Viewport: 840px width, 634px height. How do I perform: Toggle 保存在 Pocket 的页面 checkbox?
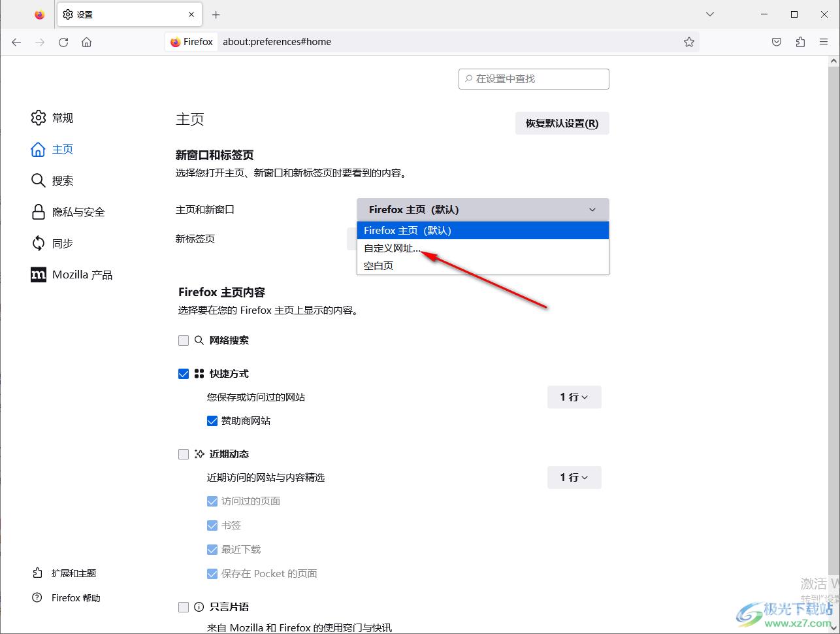(212, 574)
